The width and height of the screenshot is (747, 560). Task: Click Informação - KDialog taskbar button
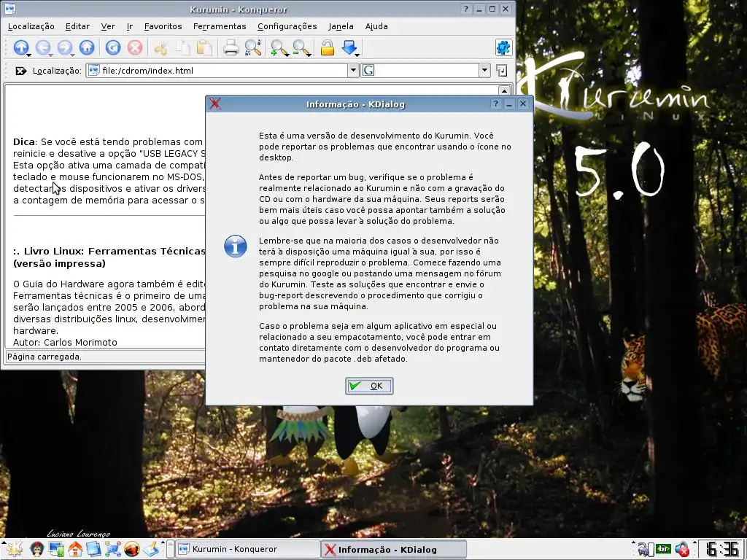(393, 549)
